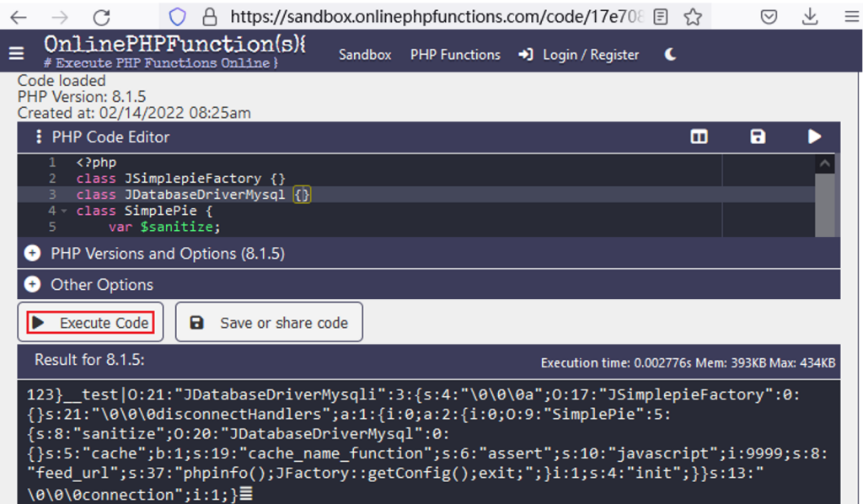Click the <?php opening tag on line 1
The image size is (863, 504).
pos(96,163)
